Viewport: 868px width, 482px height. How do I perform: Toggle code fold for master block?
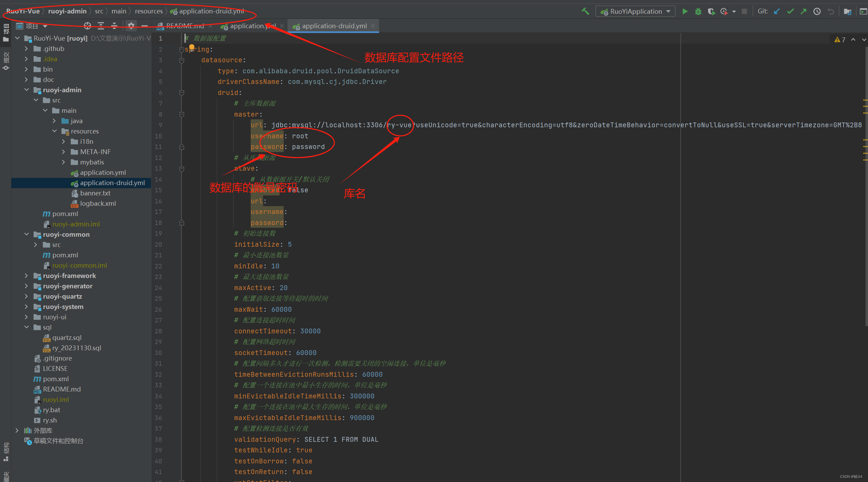(x=182, y=114)
